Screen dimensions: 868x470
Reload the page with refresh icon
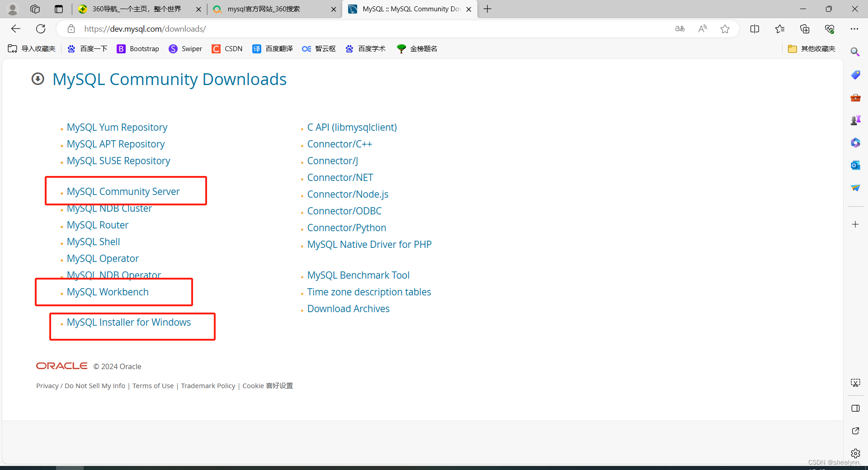[41, 29]
